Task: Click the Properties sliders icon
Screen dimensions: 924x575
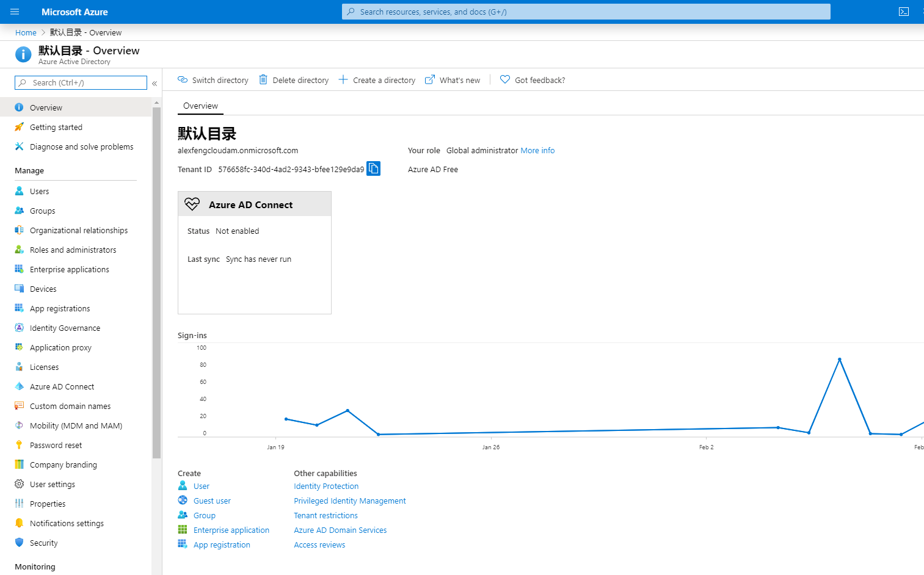Action: coord(19,504)
